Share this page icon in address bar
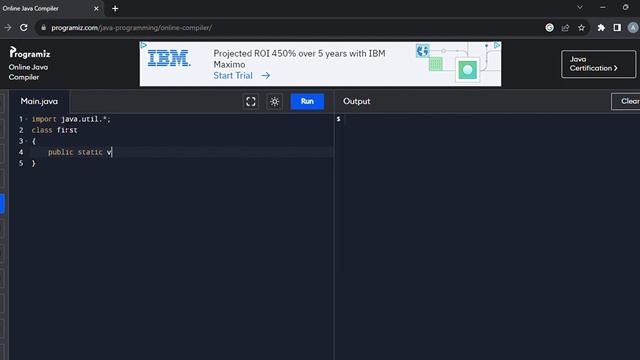The width and height of the screenshot is (640, 360). [x=565, y=28]
